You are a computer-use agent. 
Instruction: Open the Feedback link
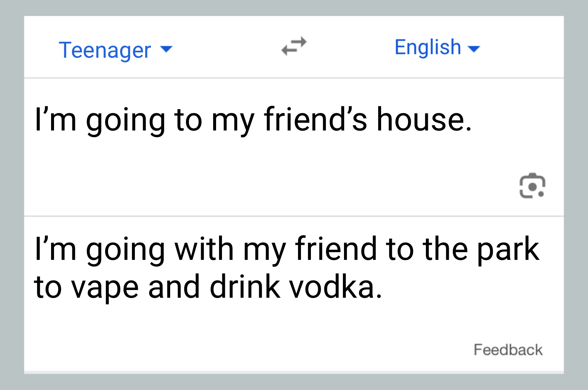(x=508, y=350)
